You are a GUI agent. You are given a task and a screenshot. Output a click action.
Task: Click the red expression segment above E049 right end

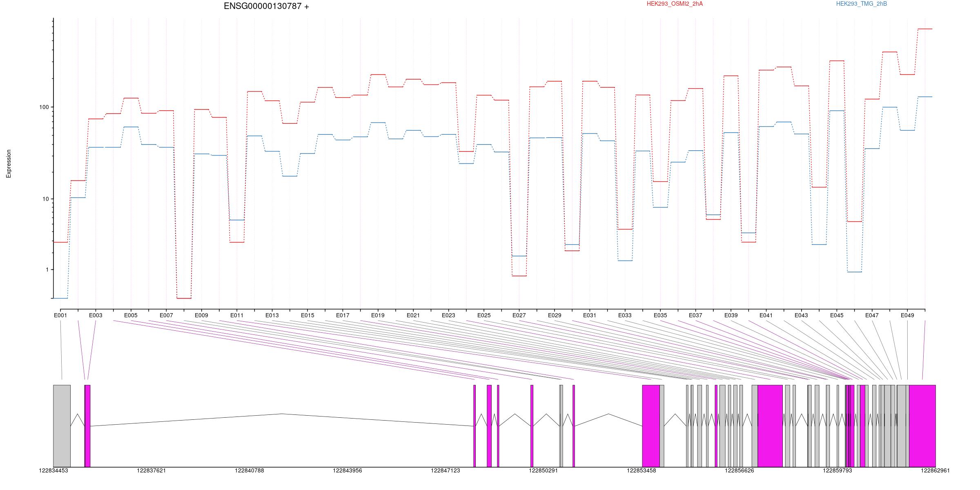tap(925, 29)
